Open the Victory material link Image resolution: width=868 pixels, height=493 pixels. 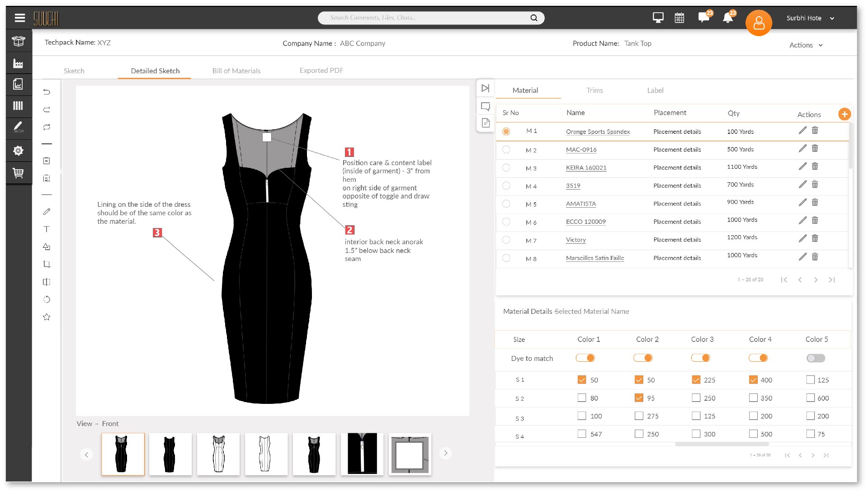[576, 240]
